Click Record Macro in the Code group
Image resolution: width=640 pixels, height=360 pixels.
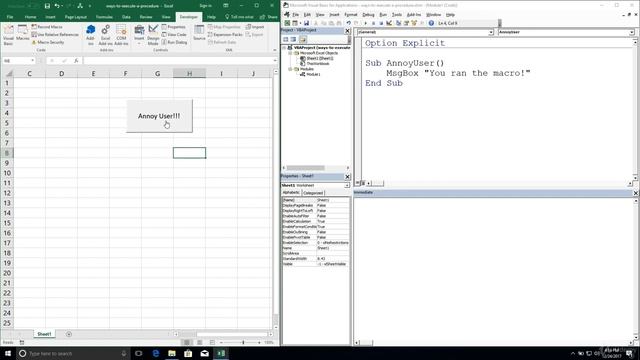click(47, 27)
